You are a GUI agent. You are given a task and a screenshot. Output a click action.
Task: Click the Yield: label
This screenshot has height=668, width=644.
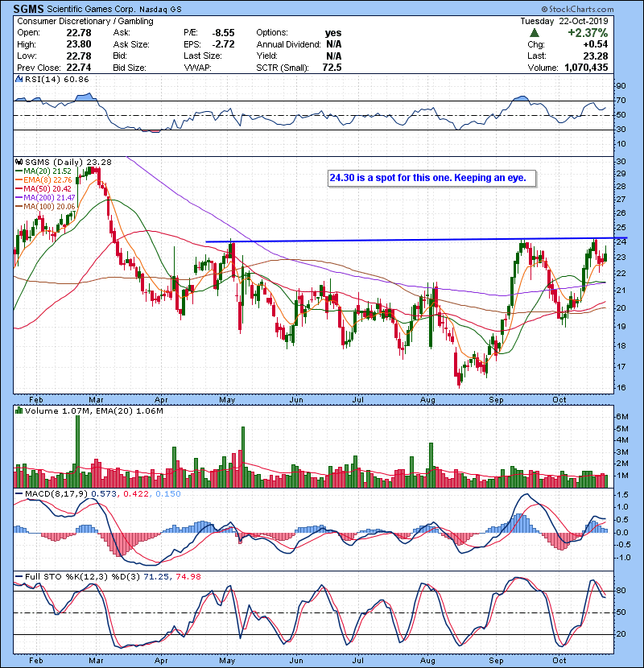[x=266, y=56]
